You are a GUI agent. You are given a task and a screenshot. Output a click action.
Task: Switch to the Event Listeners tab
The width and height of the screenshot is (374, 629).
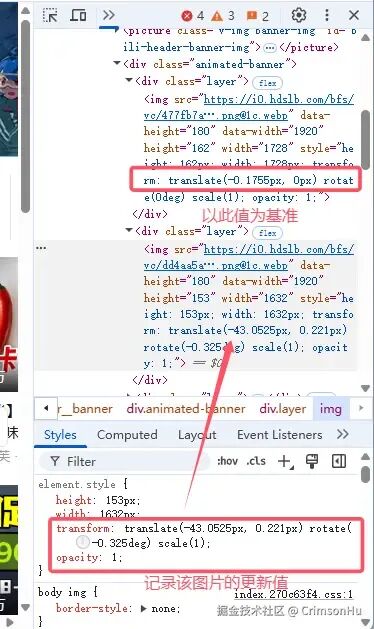280,435
